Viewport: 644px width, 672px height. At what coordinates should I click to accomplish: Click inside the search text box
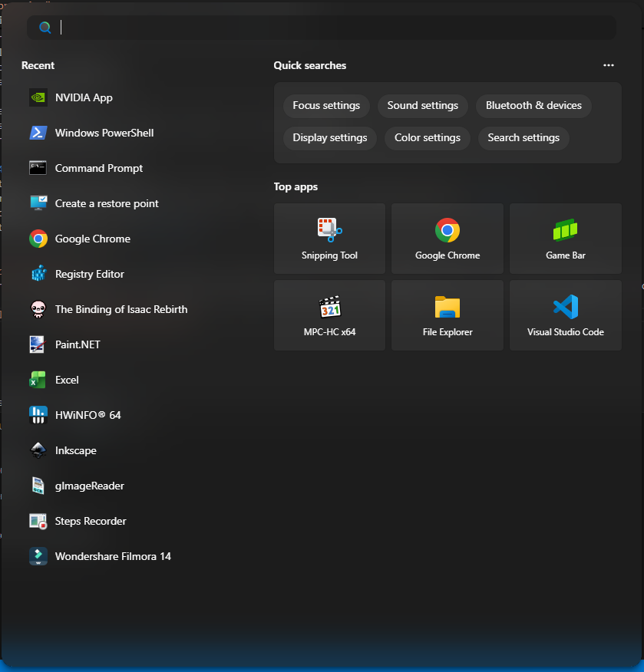(x=330, y=28)
